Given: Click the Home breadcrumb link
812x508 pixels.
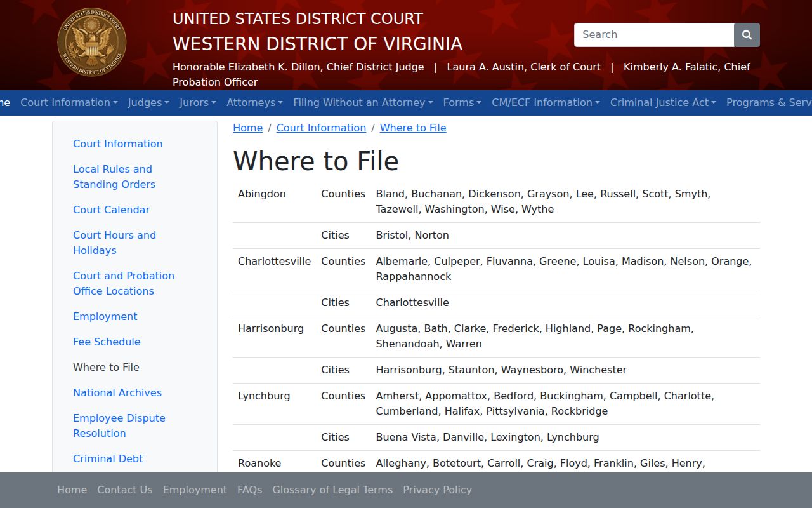Looking at the screenshot, I should click(247, 128).
